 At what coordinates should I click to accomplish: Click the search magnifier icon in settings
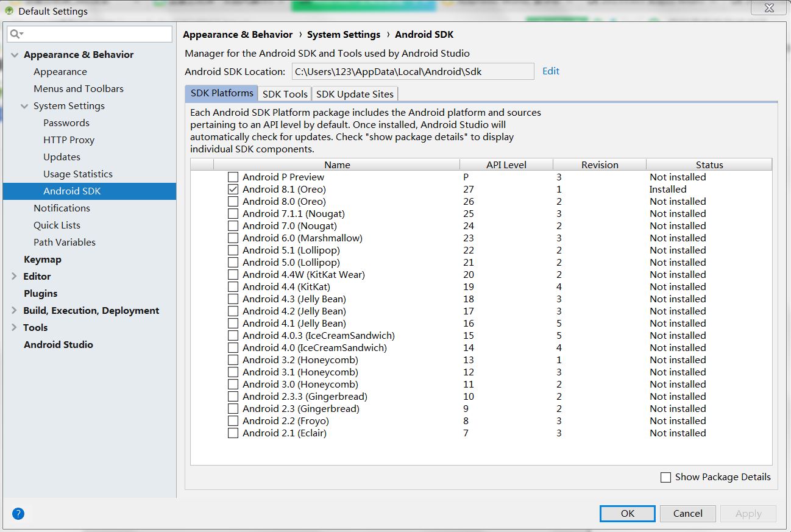[16, 34]
